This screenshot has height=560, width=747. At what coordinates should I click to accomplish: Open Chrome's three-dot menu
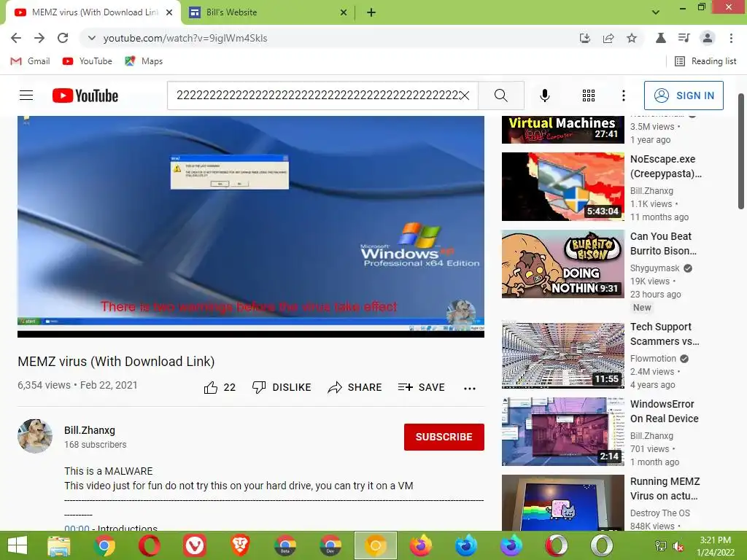731,38
